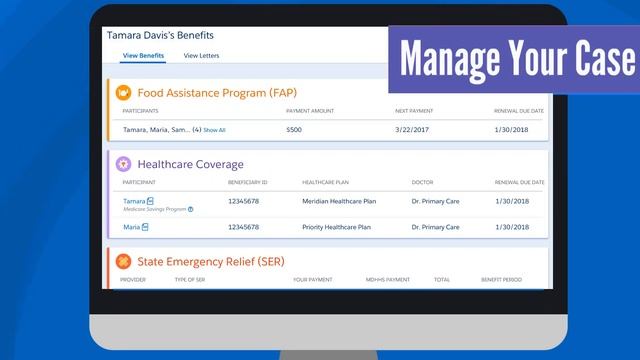
Task: Click the Medicare Savings Program label
Action: click(155, 209)
